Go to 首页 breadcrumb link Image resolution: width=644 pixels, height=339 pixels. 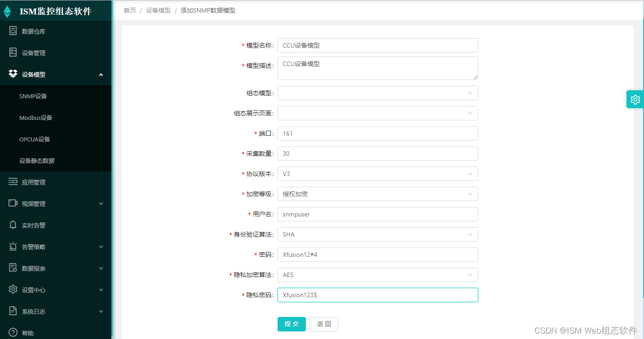tap(130, 10)
